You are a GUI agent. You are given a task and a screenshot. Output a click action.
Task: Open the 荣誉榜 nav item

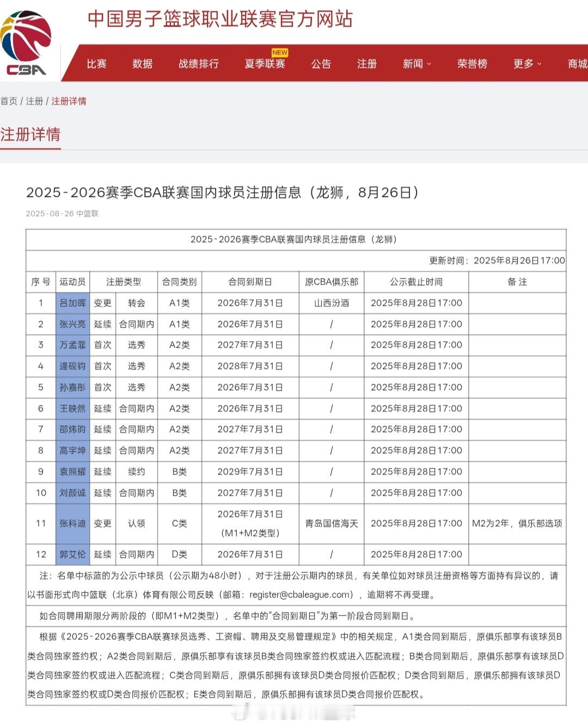pyautogui.click(x=472, y=64)
